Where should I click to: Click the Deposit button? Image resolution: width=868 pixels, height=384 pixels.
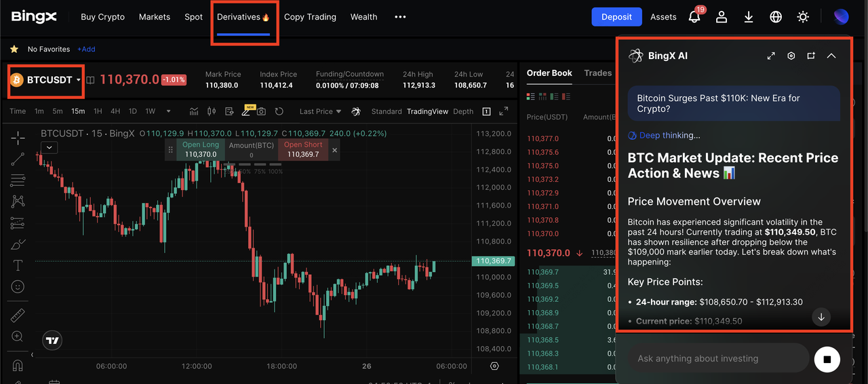[616, 17]
